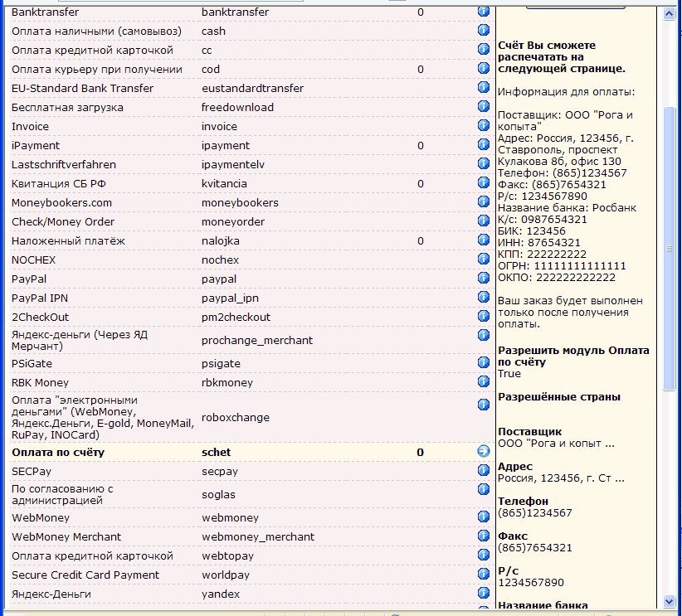
Task: Click info icon for kvitancia module
Action: [483, 182]
